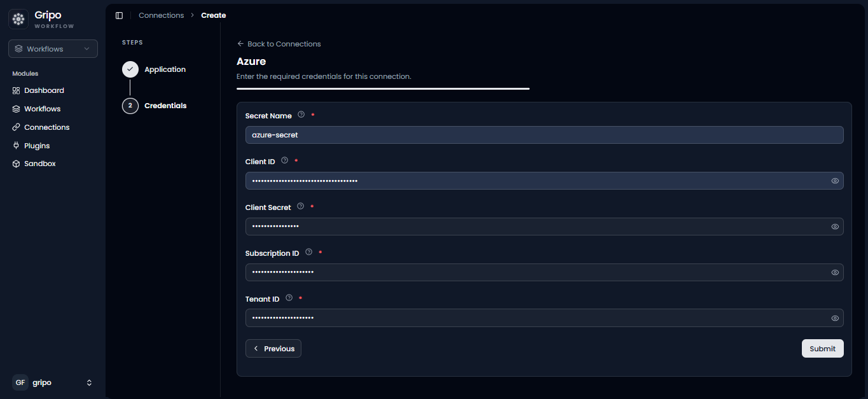This screenshot has height=399, width=868.
Task: Toggle visibility of the Tenant ID value
Action: [835, 318]
